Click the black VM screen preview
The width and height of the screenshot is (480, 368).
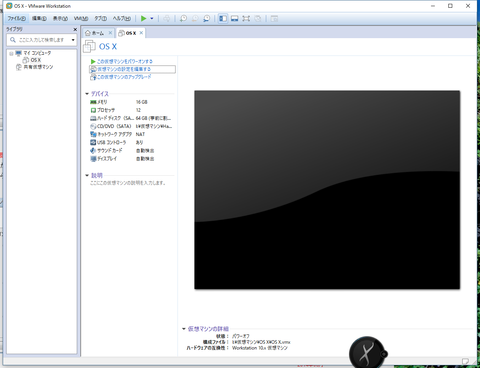(327, 190)
